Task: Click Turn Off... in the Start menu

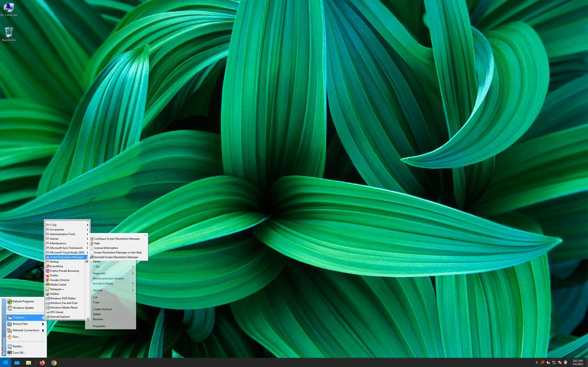Action: pos(19,353)
